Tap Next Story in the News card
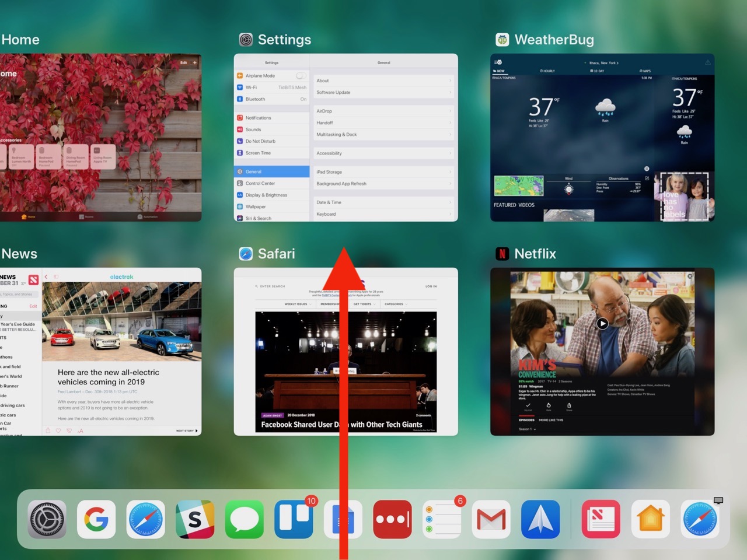The height and width of the screenshot is (560, 747). click(187, 430)
